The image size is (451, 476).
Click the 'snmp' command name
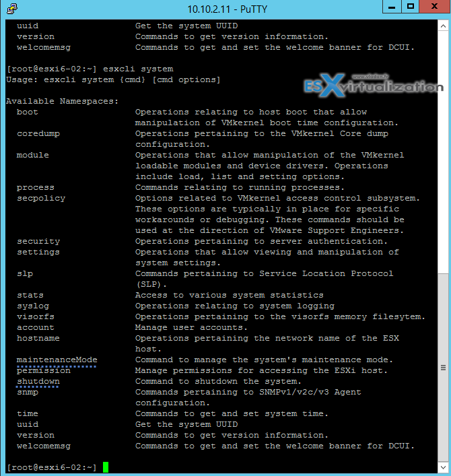[28, 393]
